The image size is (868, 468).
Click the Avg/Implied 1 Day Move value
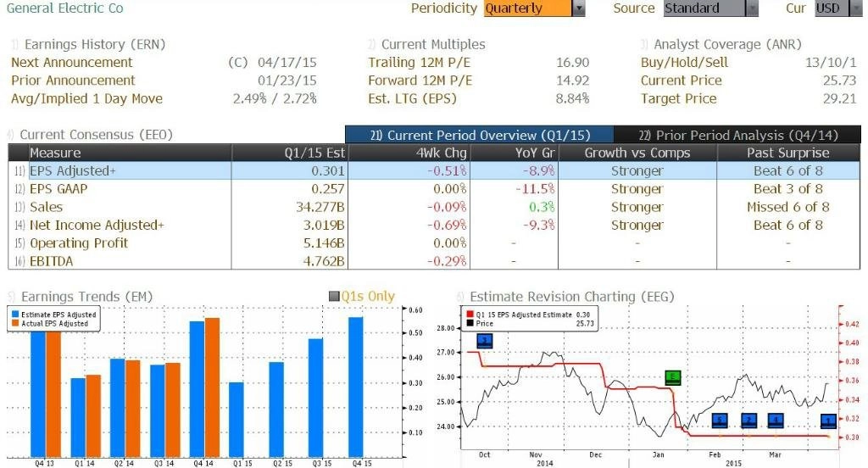(x=275, y=98)
